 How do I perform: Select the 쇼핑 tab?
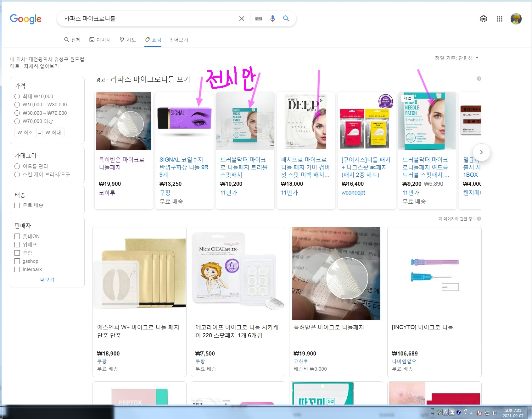[153, 40]
